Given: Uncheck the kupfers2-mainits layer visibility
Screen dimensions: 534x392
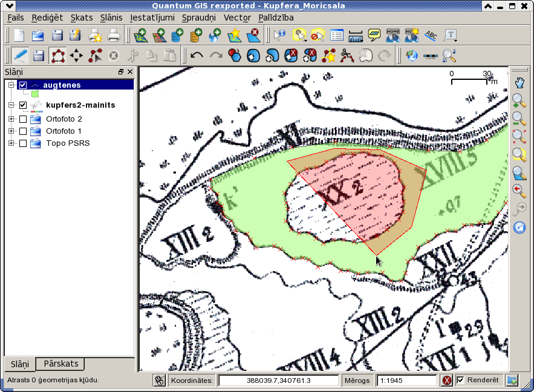Looking at the screenshot, I should coord(23,105).
